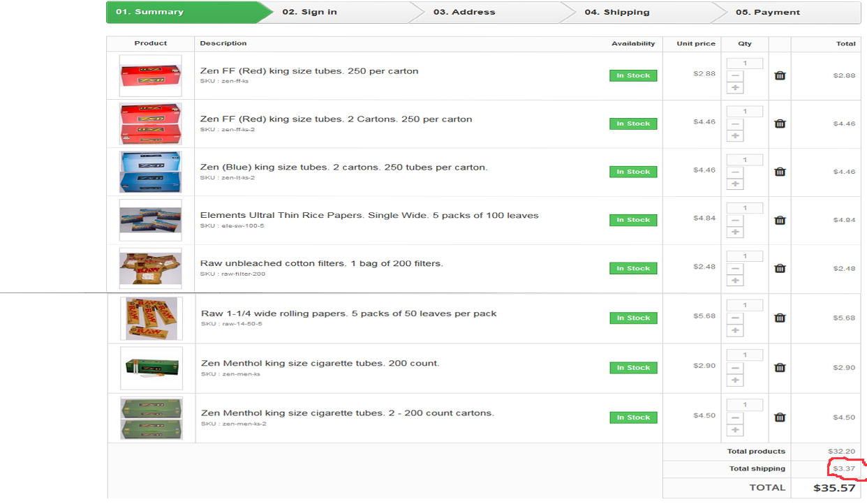Image resolution: width=867 pixels, height=504 pixels.
Task: Delete Elements Ultra Thin Rice Papers item
Action: [780, 220]
